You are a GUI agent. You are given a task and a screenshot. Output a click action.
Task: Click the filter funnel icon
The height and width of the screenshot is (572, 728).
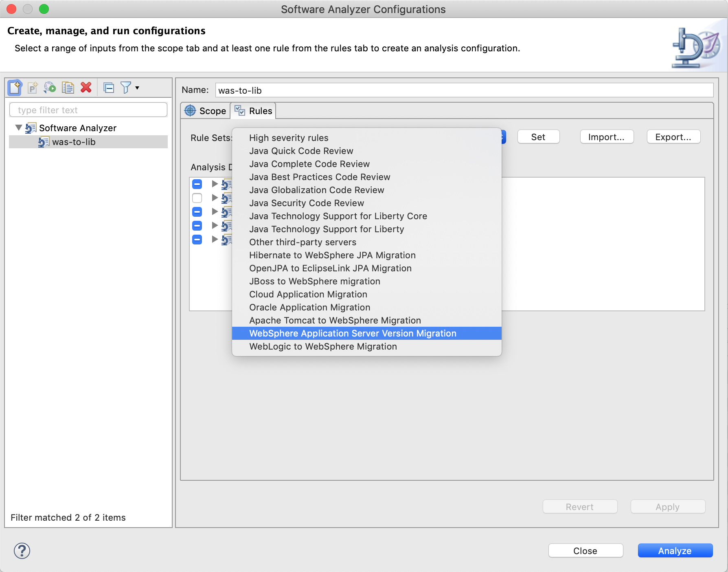[x=126, y=88]
